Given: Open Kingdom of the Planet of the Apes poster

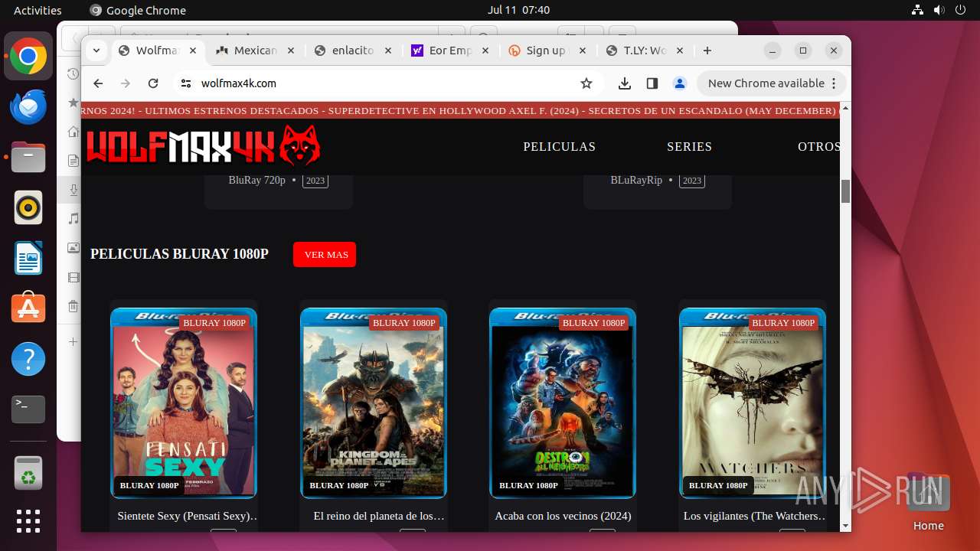Looking at the screenshot, I should pos(374,403).
